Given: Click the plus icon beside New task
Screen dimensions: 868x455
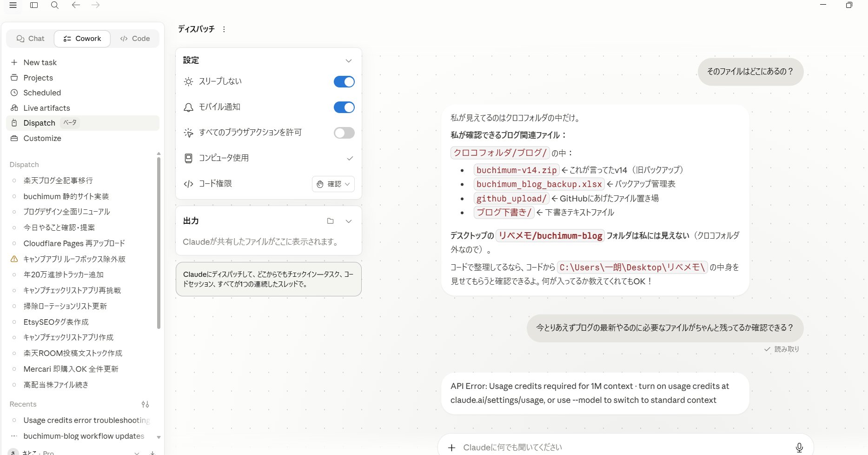Looking at the screenshot, I should [x=14, y=62].
